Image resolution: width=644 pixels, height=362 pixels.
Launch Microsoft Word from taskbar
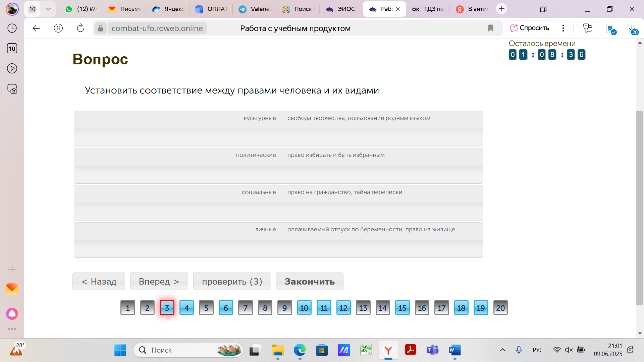454,350
